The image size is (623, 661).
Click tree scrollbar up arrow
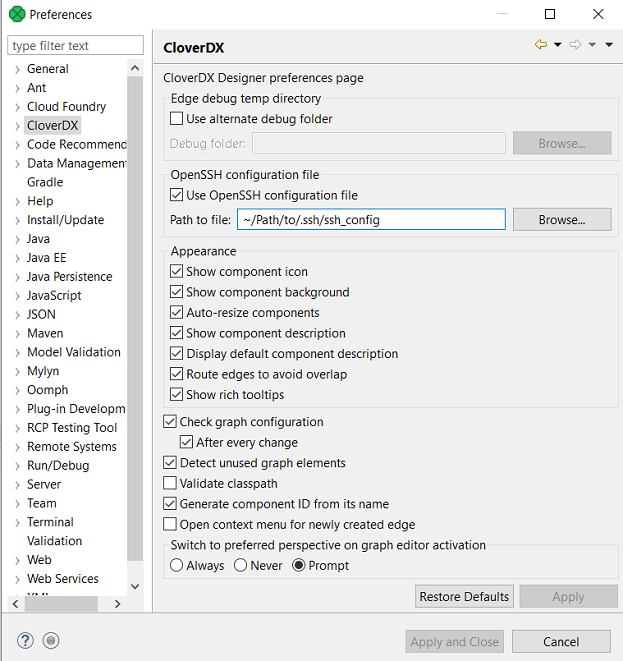(x=135, y=68)
